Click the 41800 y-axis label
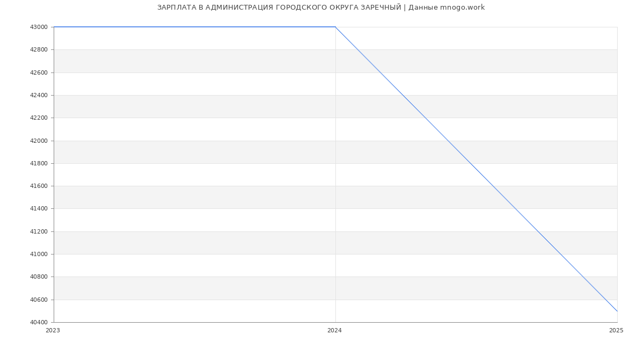 pyautogui.click(x=39, y=164)
